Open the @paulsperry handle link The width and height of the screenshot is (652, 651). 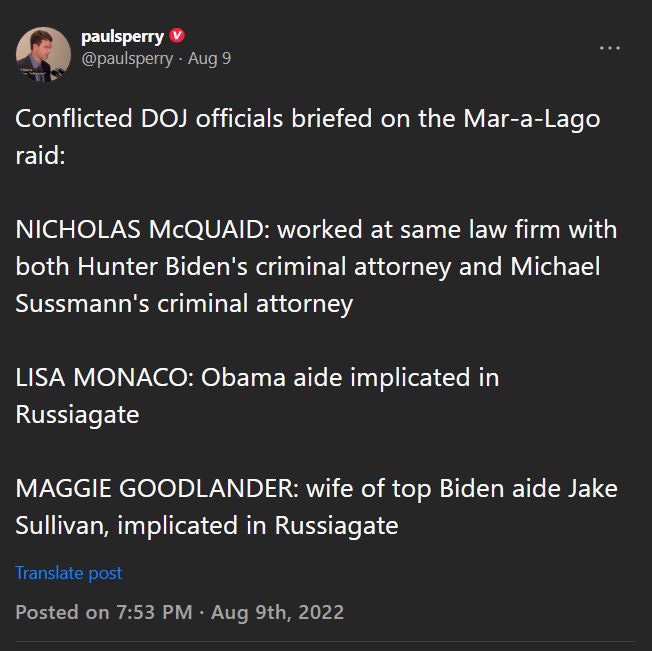point(126,58)
